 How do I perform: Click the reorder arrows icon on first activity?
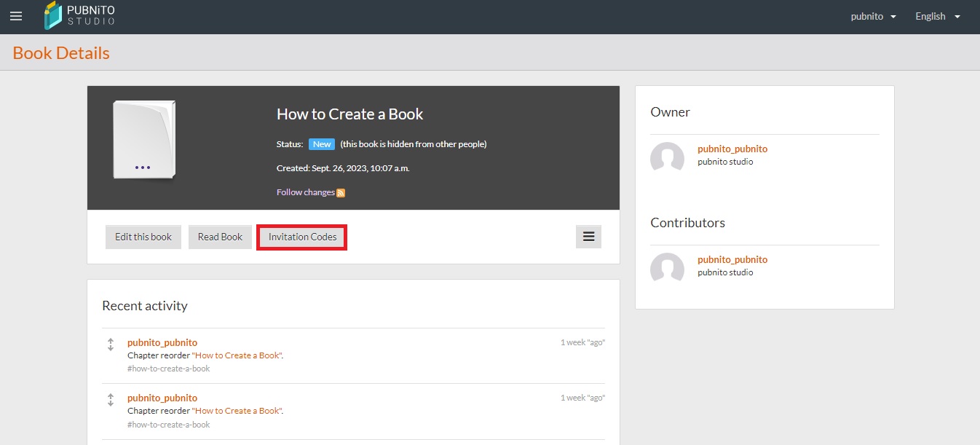pyautogui.click(x=111, y=344)
